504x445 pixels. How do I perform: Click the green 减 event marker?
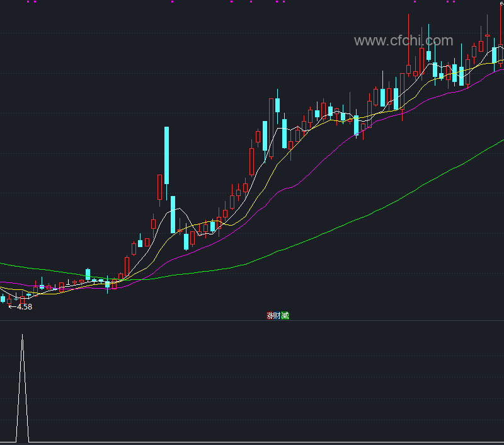[x=285, y=316]
